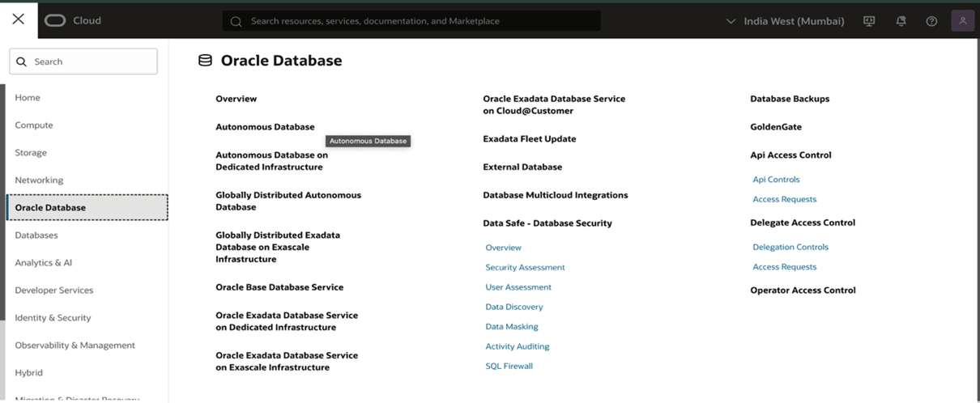Open Autonomous Database

point(265,127)
